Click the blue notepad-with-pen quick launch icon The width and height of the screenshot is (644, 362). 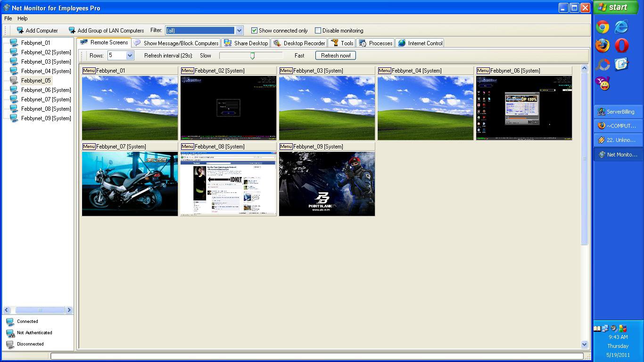(621, 65)
